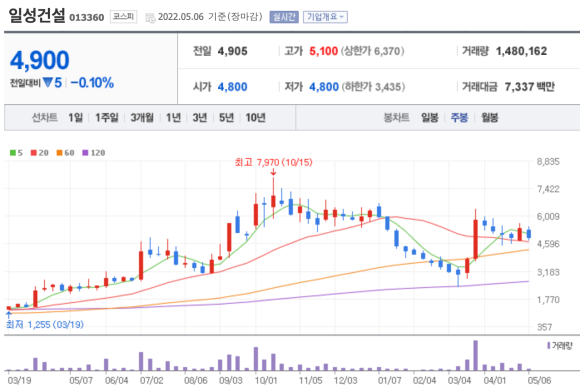Image resolution: width=580 pixels, height=392 pixels.
Task: Click the 상한가 6,370 text
Action: [x=372, y=51]
